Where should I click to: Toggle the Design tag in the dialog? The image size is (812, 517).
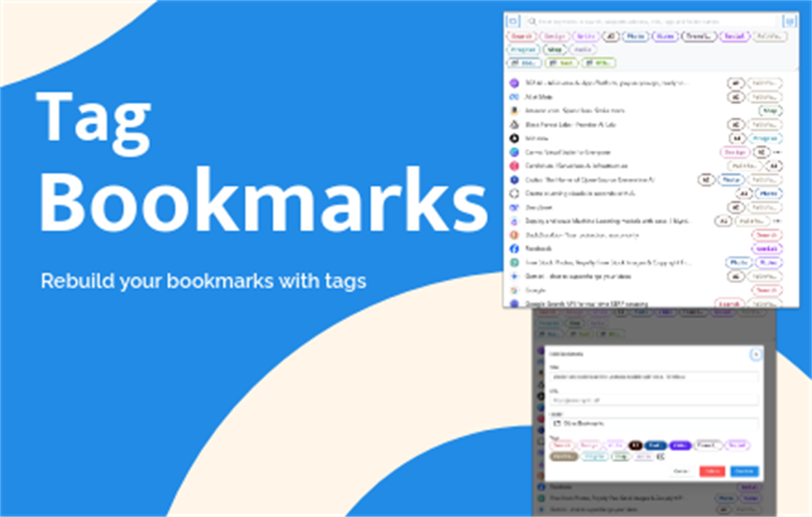pos(589,445)
